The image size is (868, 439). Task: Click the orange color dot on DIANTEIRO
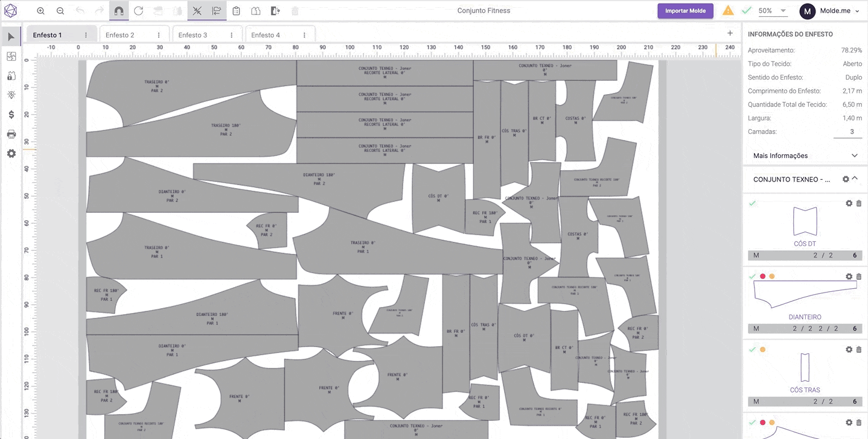(x=772, y=276)
